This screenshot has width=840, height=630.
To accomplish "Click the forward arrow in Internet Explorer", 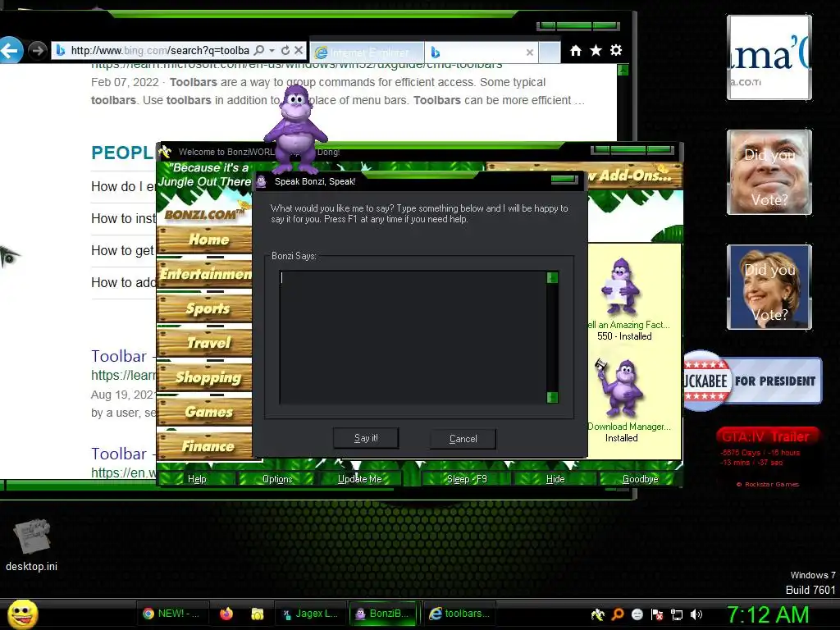I will (37, 50).
